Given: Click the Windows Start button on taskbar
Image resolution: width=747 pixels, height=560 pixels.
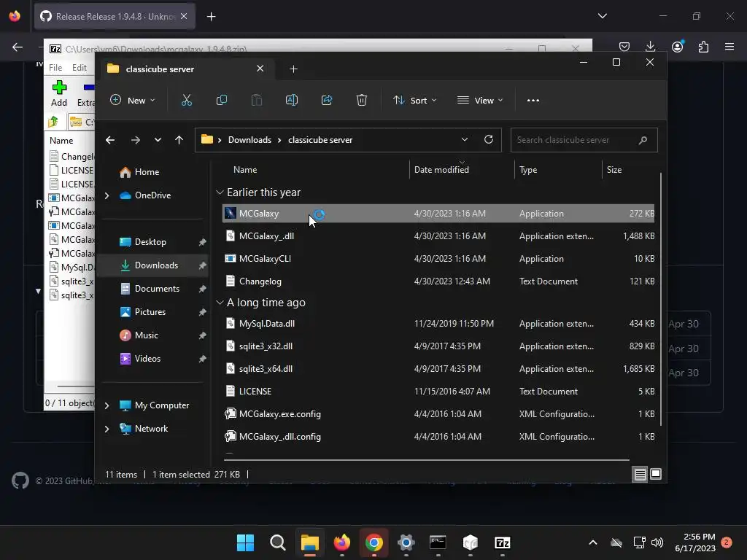Looking at the screenshot, I should (x=245, y=542).
